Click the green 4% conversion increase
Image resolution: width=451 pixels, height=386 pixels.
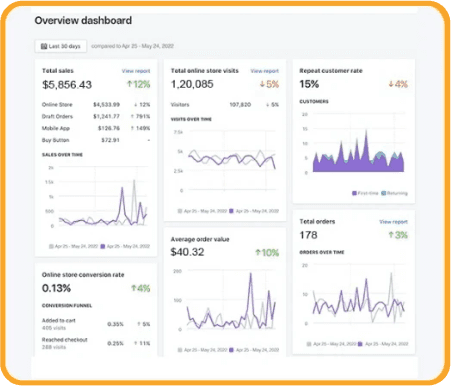tap(141, 288)
